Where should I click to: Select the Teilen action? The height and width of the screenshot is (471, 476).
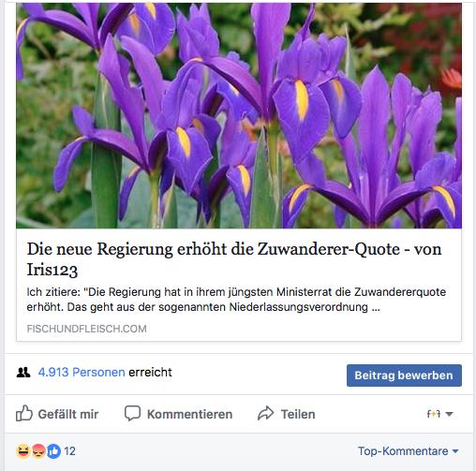[298, 414]
